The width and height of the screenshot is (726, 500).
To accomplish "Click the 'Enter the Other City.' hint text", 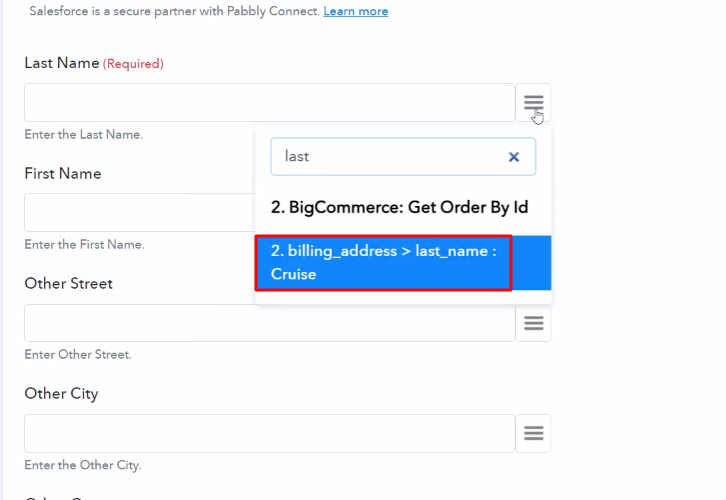I will 83,465.
